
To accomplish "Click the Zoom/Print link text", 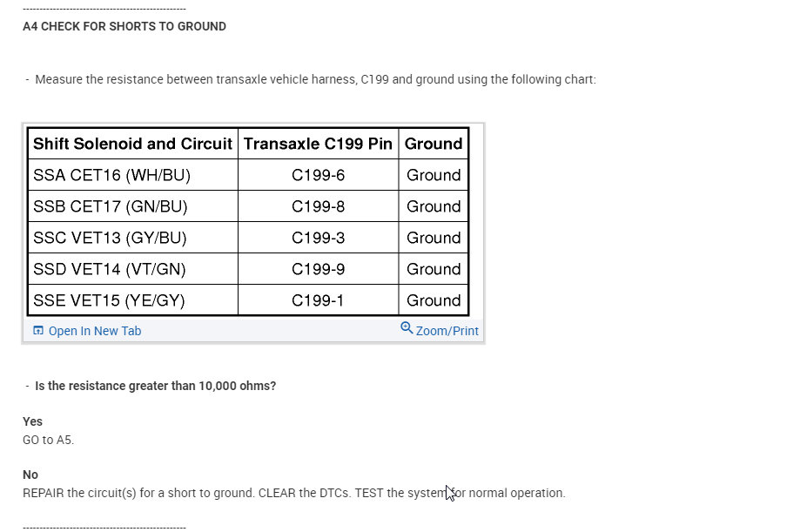I will tap(447, 331).
